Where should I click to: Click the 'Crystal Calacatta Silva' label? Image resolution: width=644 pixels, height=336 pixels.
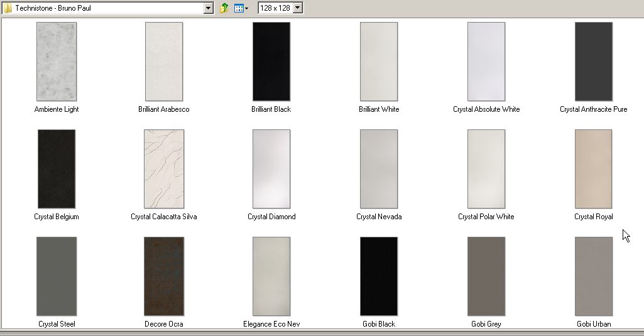[164, 217]
